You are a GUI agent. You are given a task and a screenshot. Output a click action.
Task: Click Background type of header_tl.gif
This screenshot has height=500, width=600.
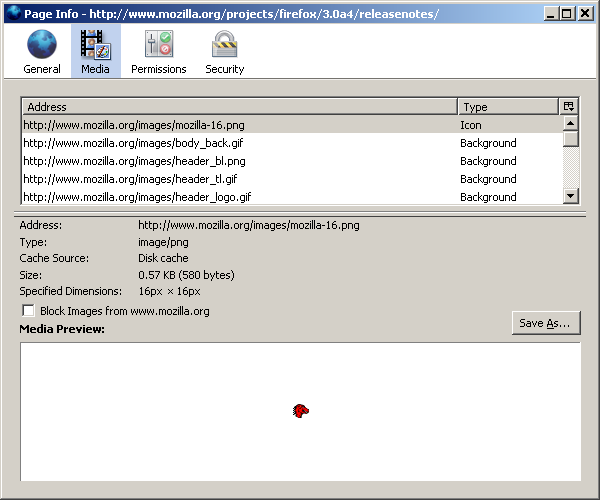tap(488, 179)
